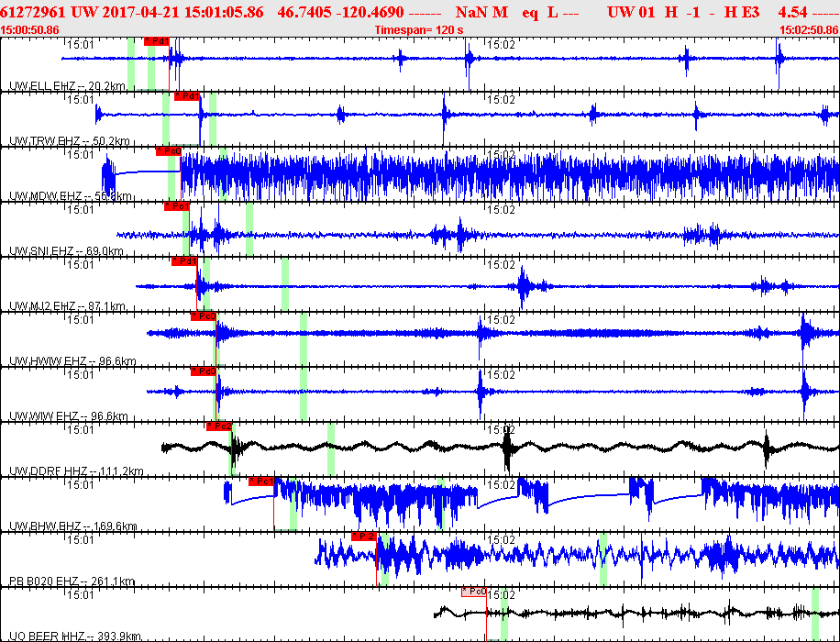Select the pale pink pick flag on UO.BEER trace
Viewport: 840px width, 642px height.
473,592
